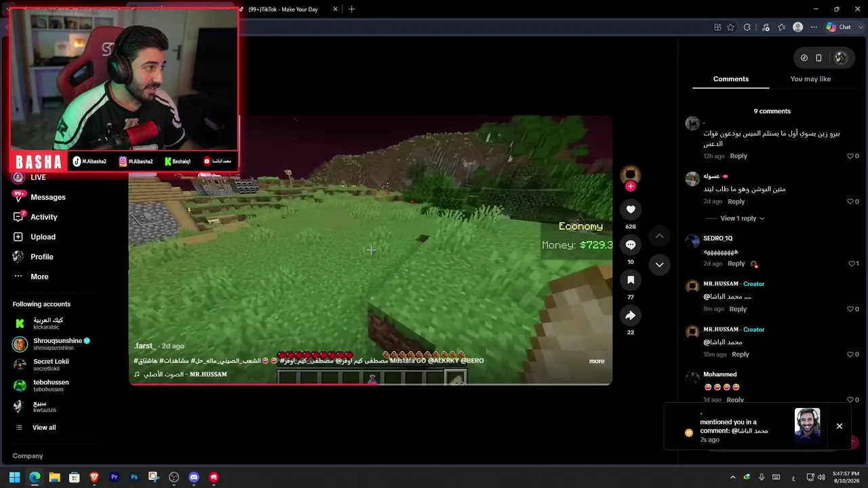Switch to the You may like tab

[x=810, y=79]
